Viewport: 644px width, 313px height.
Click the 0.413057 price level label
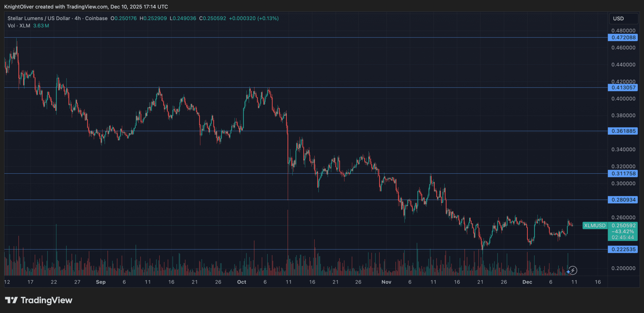click(623, 87)
